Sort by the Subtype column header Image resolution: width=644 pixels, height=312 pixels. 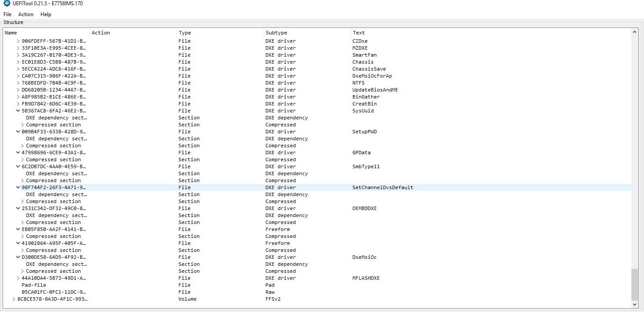click(307, 33)
